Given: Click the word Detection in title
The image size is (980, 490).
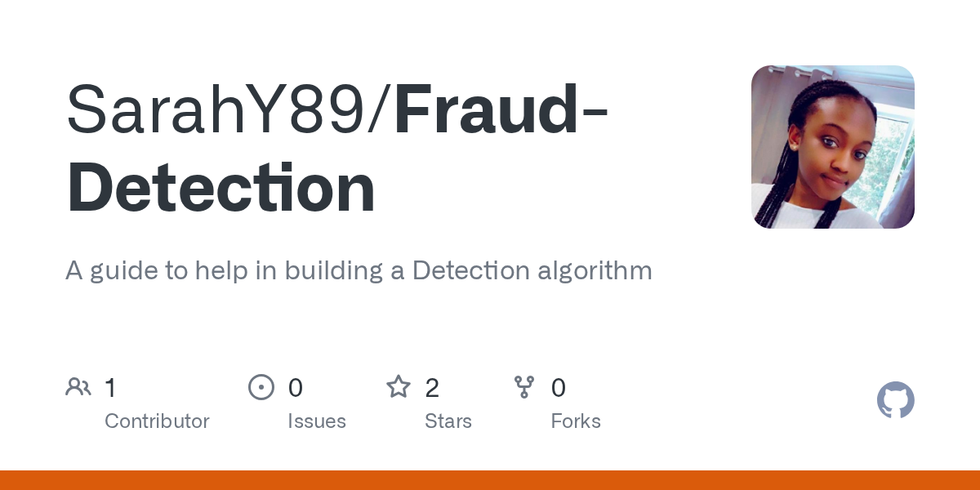Looking at the screenshot, I should 221,189.
